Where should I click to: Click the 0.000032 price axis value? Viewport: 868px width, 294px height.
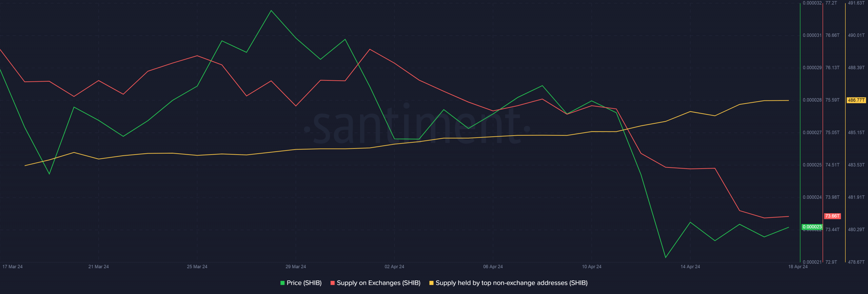(812, 3)
